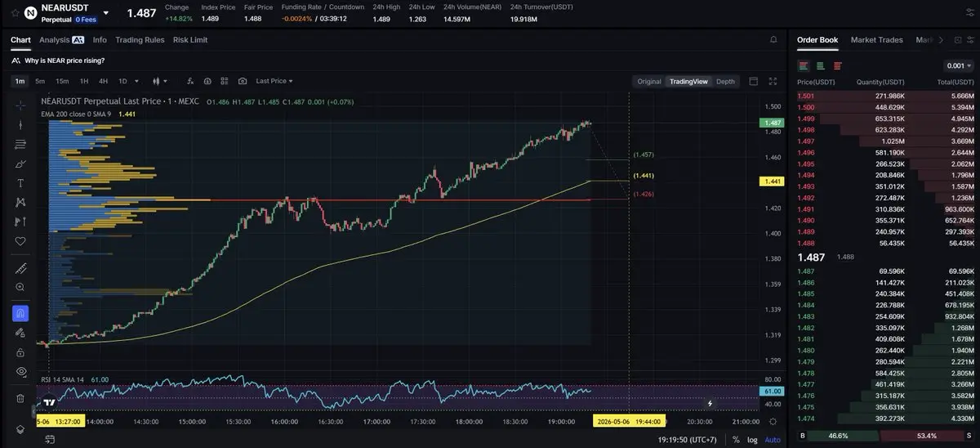
Task: Open the Fibonacci retracement tools
Action: pyautogui.click(x=20, y=145)
